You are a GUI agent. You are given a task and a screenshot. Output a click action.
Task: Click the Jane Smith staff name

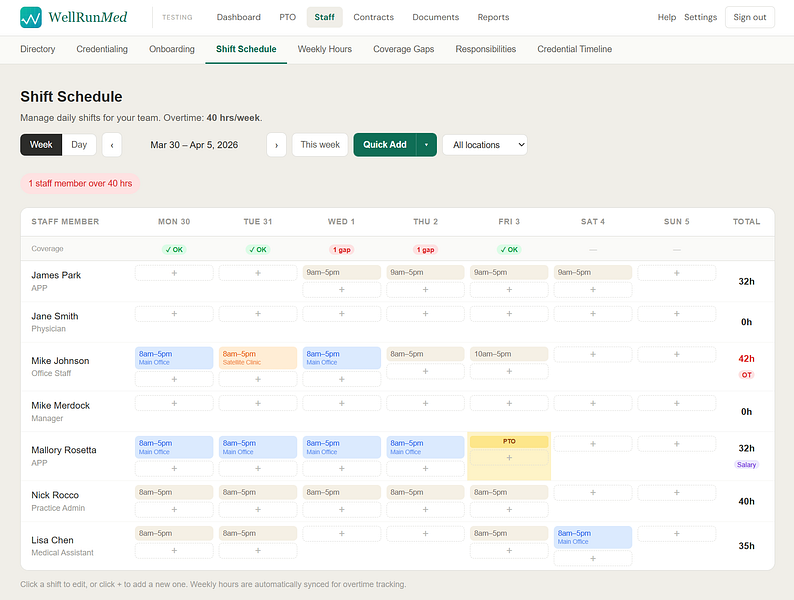[x=55, y=316]
